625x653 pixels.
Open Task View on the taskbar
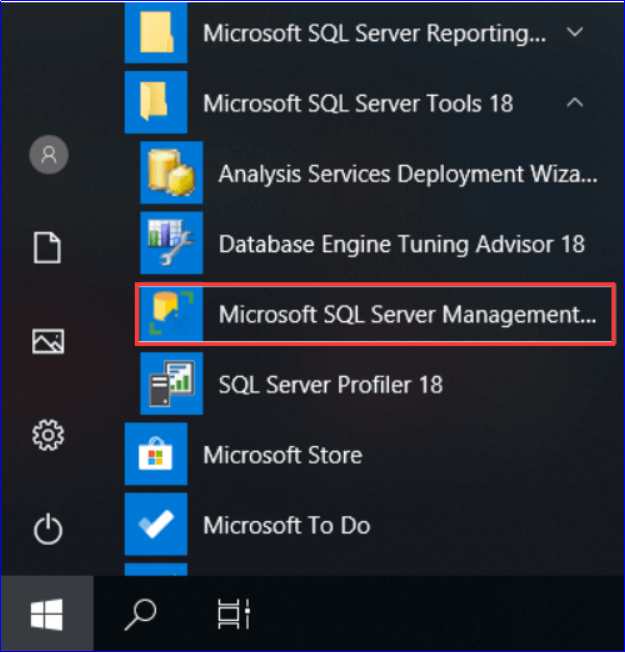(x=232, y=615)
